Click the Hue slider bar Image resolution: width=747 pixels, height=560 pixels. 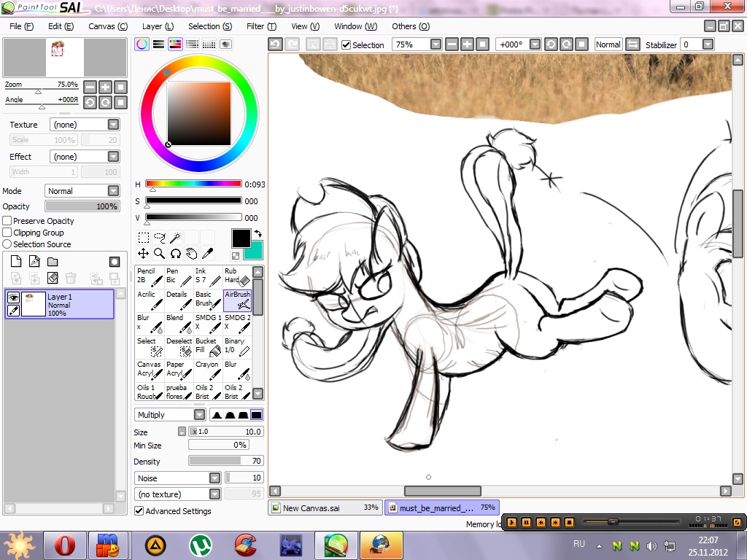pyautogui.click(x=193, y=184)
